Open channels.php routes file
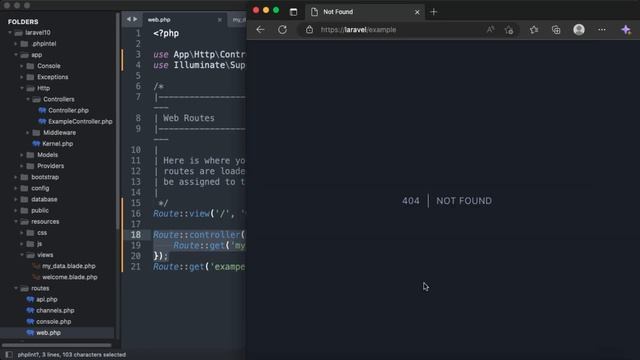 (x=55, y=311)
